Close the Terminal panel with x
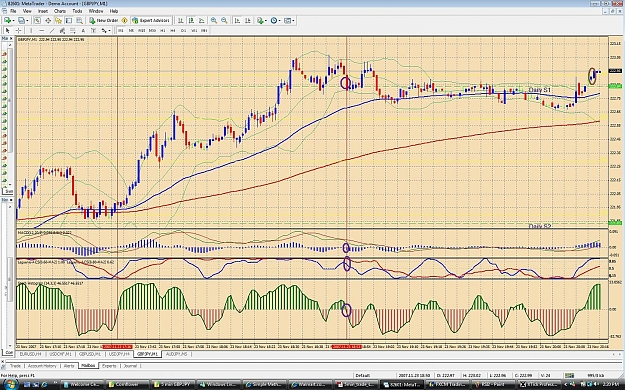The width and height of the screenshot is (625, 390). [2, 362]
